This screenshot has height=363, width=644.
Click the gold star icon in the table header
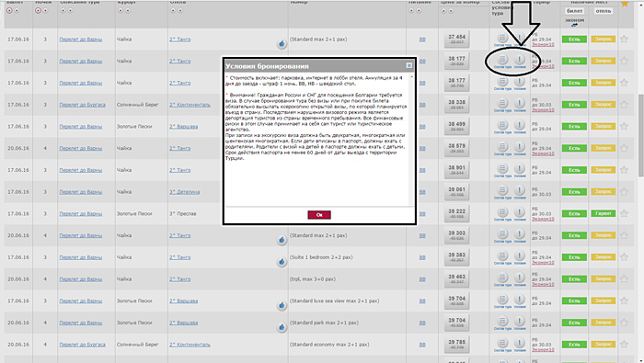625,4
